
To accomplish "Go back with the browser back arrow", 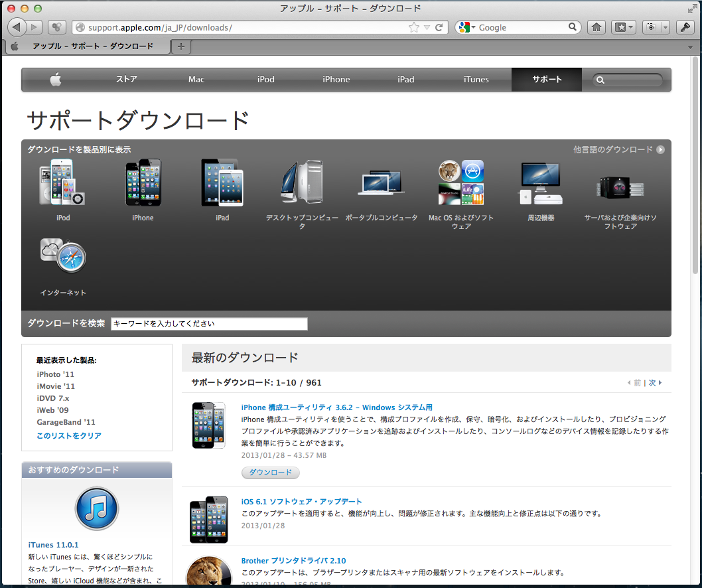I will point(17,27).
